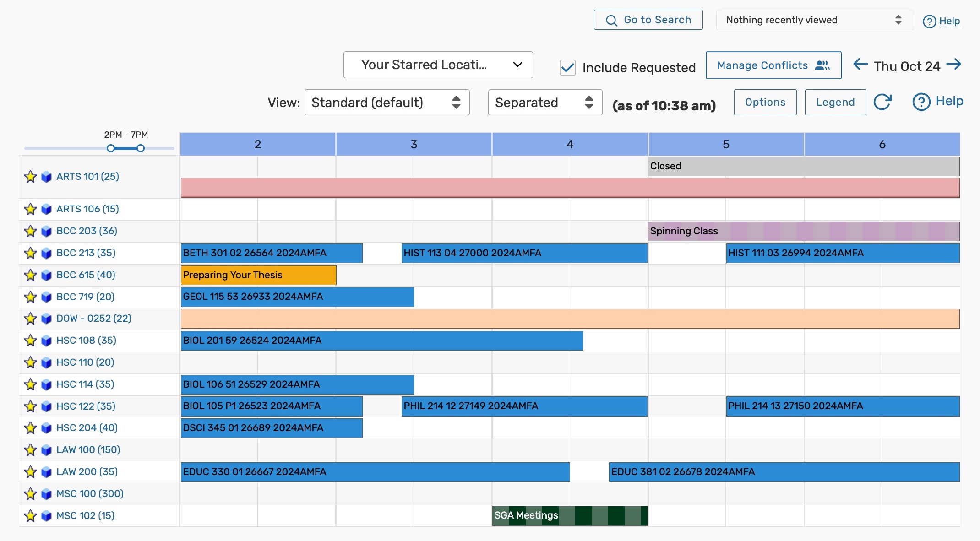
Task: Toggle the star next to MSC 102
Action: pyautogui.click(x=30, y=516)
